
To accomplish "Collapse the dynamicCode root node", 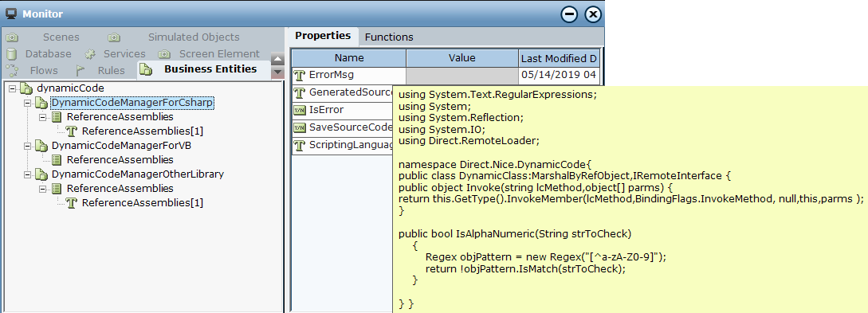I will tap(13, 88).
